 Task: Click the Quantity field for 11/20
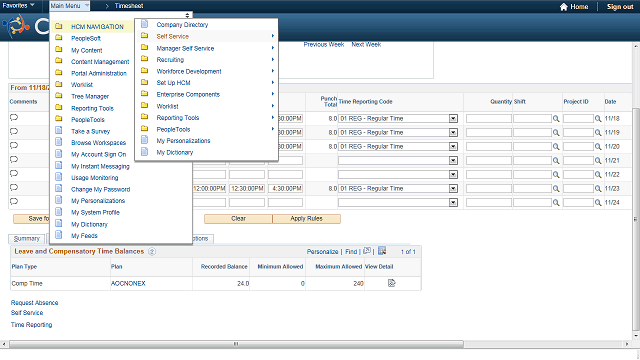[489, 147]
